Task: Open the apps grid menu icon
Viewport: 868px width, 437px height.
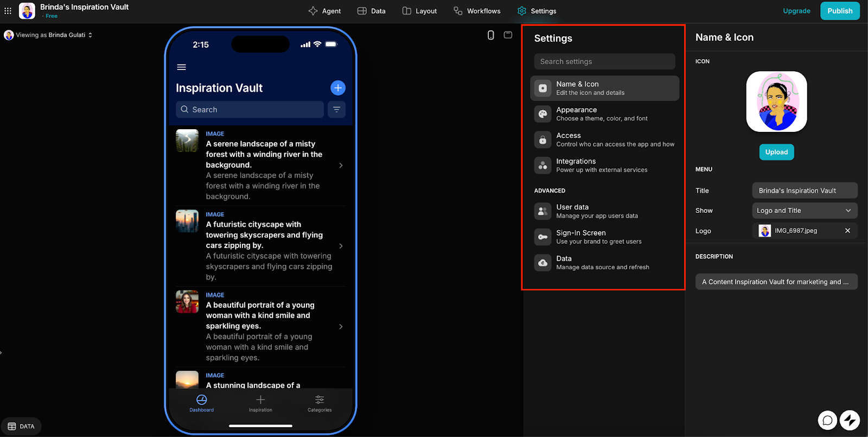Action: tap(8, 11)
